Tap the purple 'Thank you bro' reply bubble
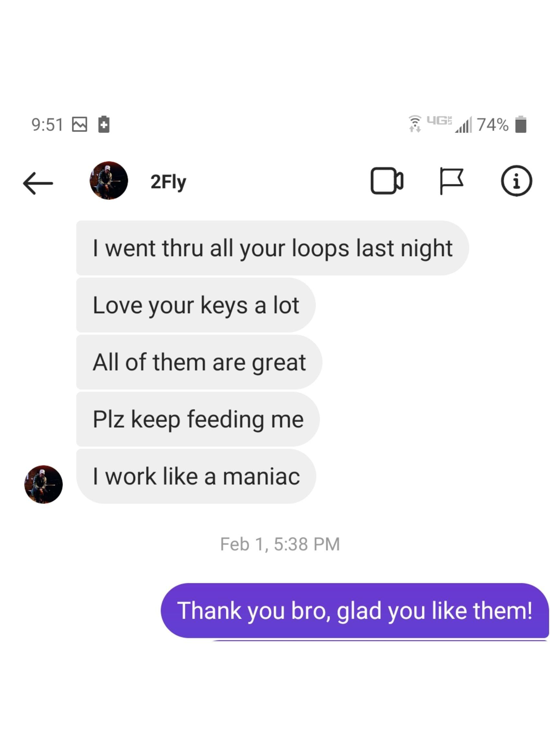560x747 pixels. point(355,611)
